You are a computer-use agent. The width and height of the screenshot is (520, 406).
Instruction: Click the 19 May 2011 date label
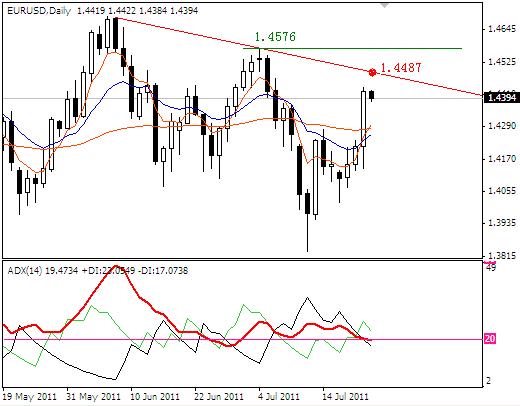tap(30, 397)
